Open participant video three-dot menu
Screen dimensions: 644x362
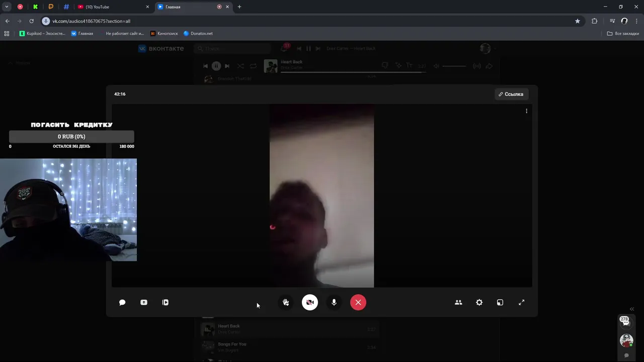[x=527, y=111]
